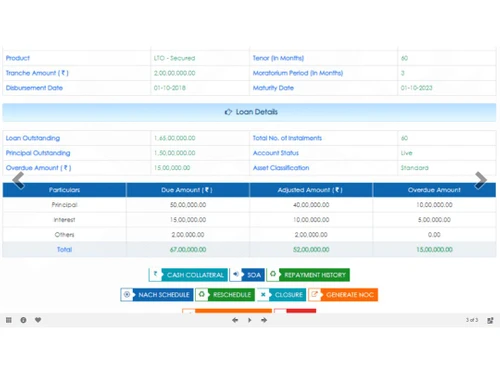Click the Maturity Date value 01-10-2023
This screenshot has height=375, width=500.
click(417, 88)
